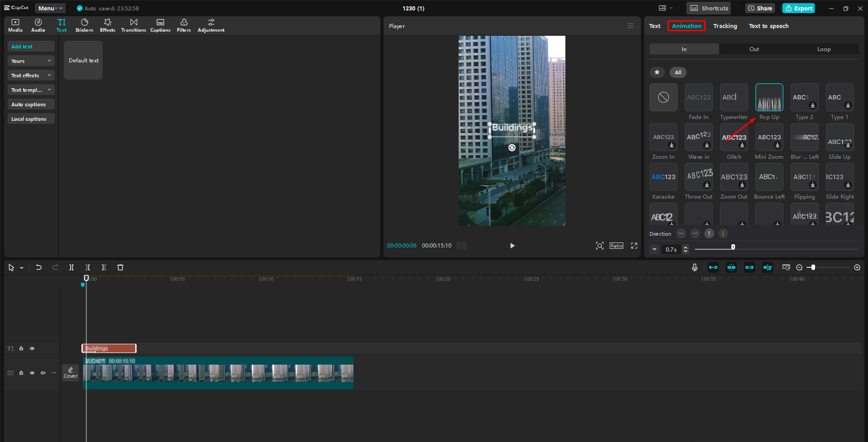Mute the video track audio
This screenshot has height=442, width=868.
tap(43, 373)
